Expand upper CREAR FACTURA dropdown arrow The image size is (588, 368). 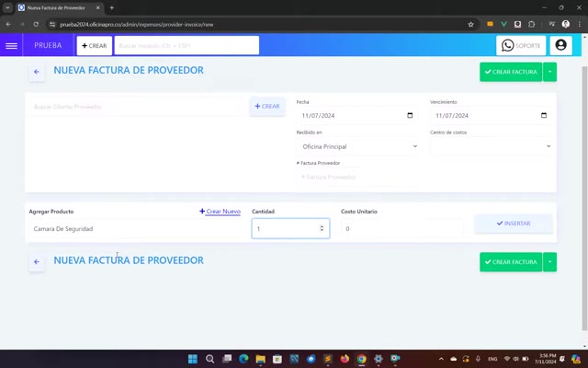[549, 72]
